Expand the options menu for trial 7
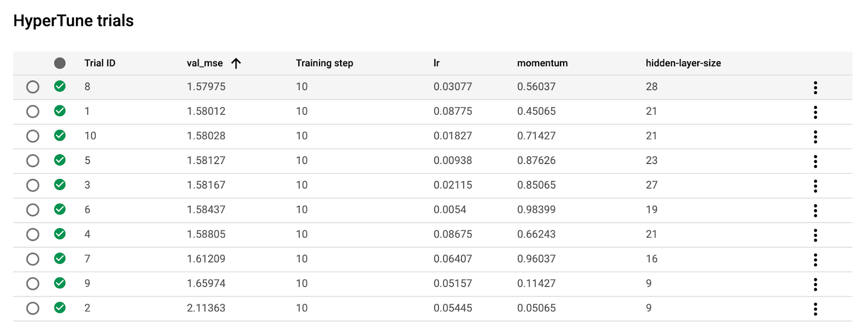868x328 pixels. point(815,260)
